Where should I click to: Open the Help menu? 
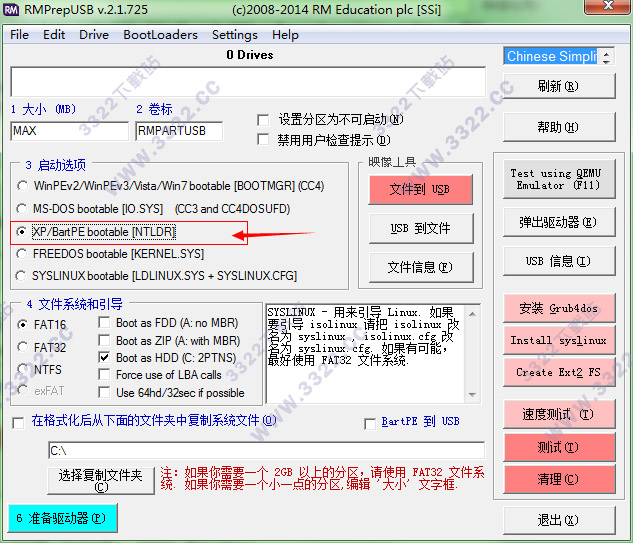[285, 35]
